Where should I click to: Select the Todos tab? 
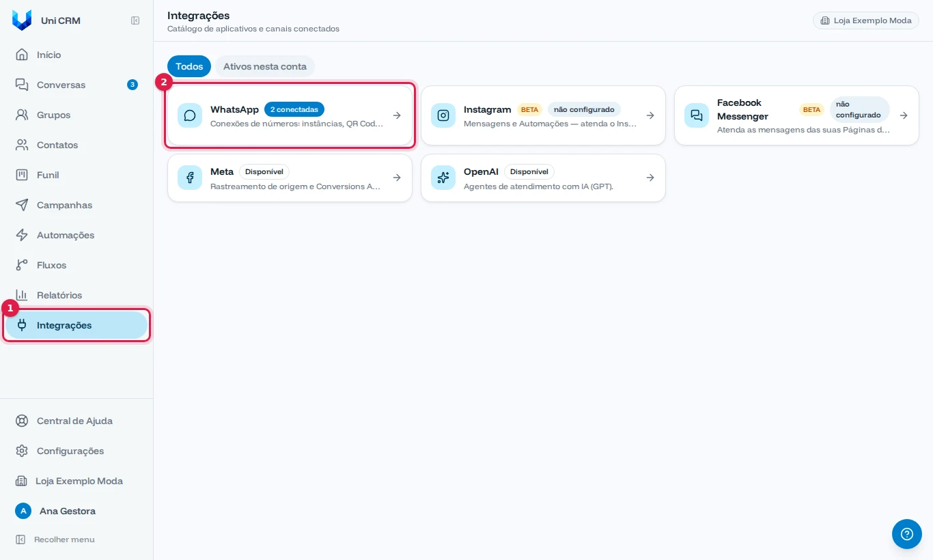[x=189, y=66]
